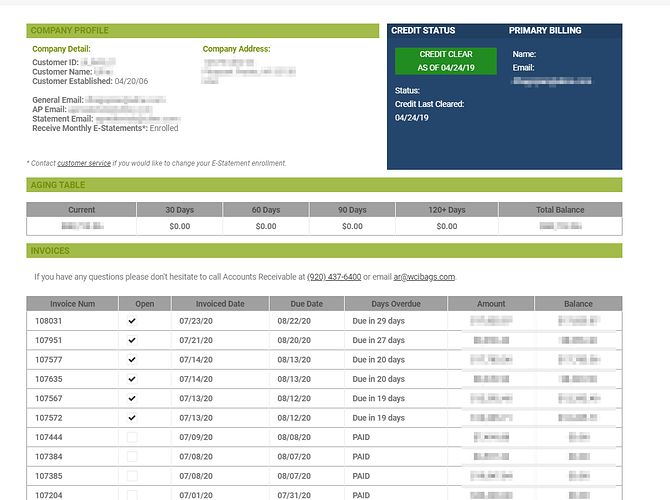670x500 pixels.
Task: Click 'Due in 27 days' cell
Action: coord(379,340)
